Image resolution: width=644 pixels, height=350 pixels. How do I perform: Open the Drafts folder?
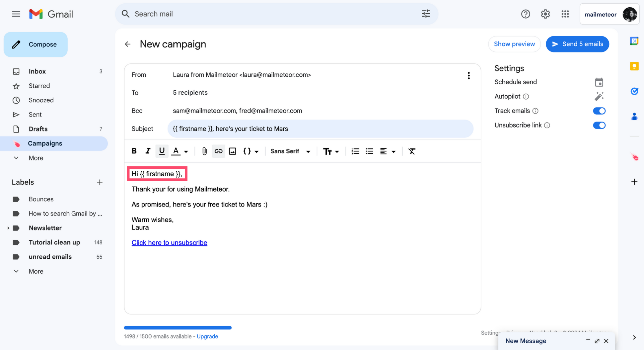pyautogui.click(x=54, y=129)
